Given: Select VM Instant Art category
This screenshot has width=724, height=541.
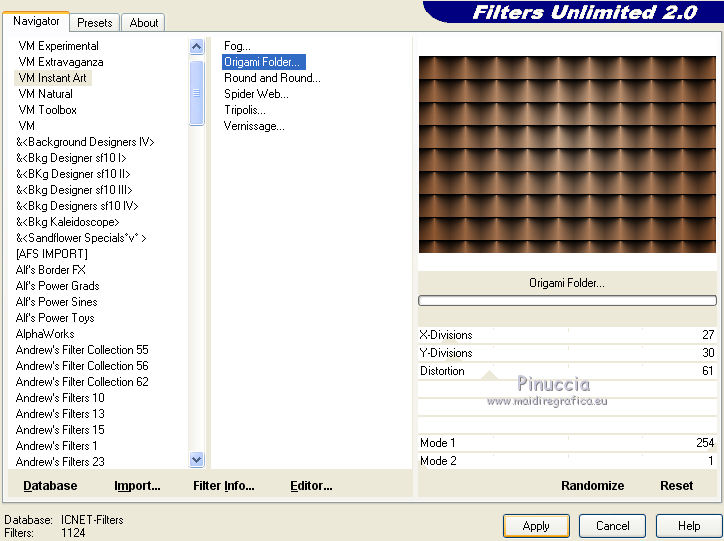Looking at the screenshot, I should click(x=53, y=78).
